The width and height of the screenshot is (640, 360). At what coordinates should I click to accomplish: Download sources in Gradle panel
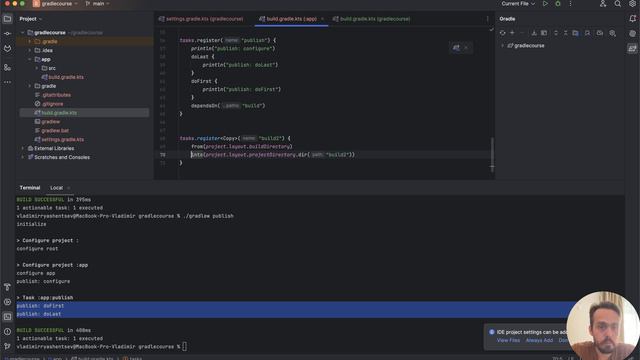(534, 33)
